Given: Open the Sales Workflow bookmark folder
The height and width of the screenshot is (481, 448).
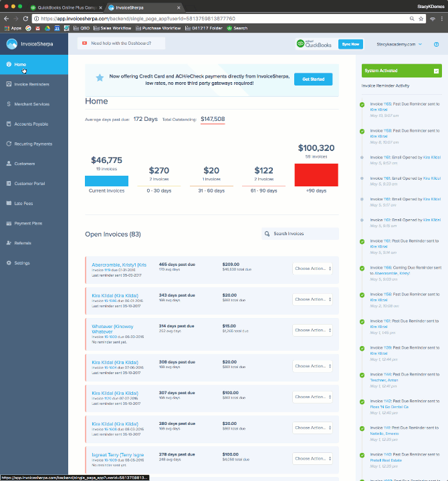Looking at the screenshot, I should [112, 28].
